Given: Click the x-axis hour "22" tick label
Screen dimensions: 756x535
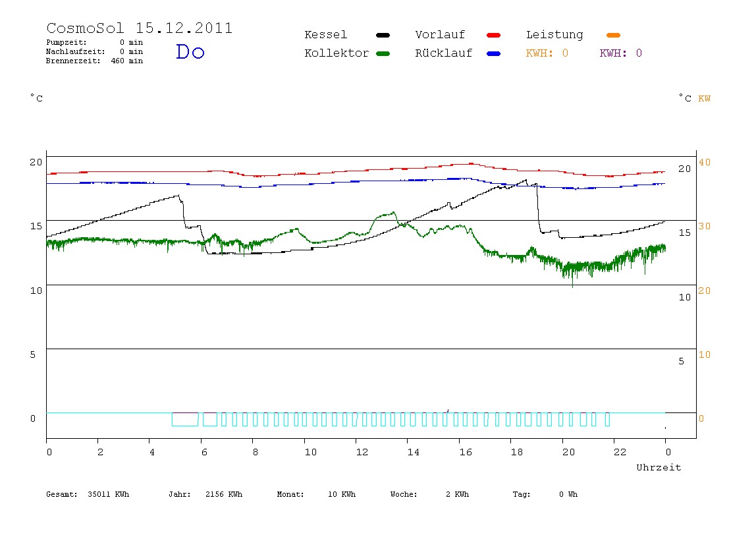Looking at the screenshot, I should (x=620, y=452).
